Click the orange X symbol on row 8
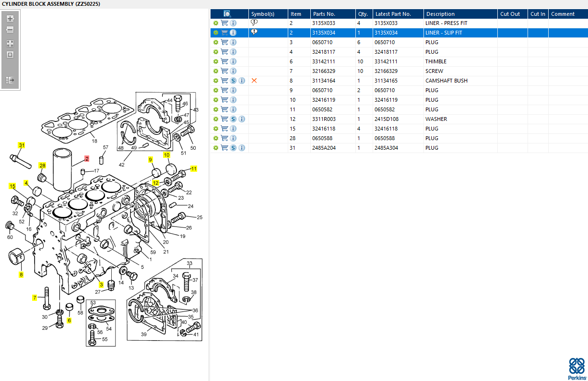The height and width of the screenshot is (381, 588). click(254, 81)
